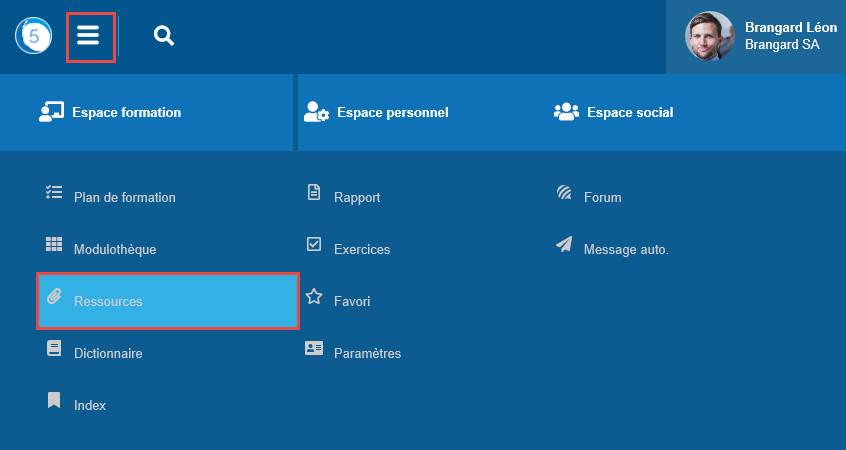This screenshot has height=450, width=846.
Task: Click the app logo with number 5
Action: (33, 37)
